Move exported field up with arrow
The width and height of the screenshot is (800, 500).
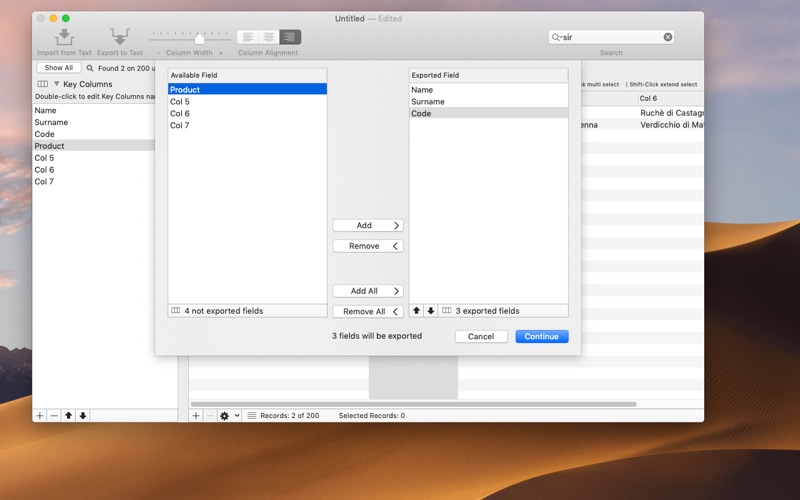click(x=417, y=311)
